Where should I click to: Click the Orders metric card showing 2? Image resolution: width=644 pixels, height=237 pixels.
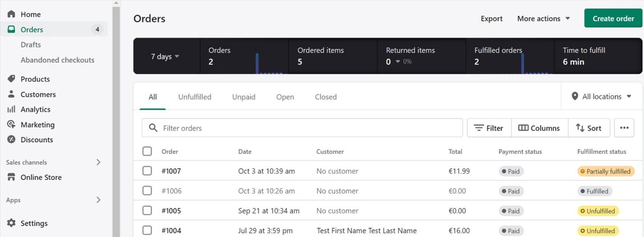[244, 56]
